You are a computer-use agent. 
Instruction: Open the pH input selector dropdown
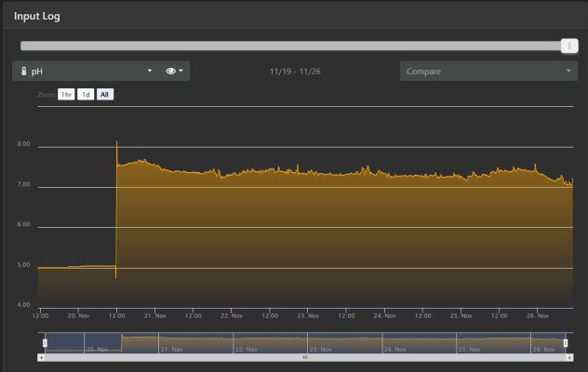87,72
